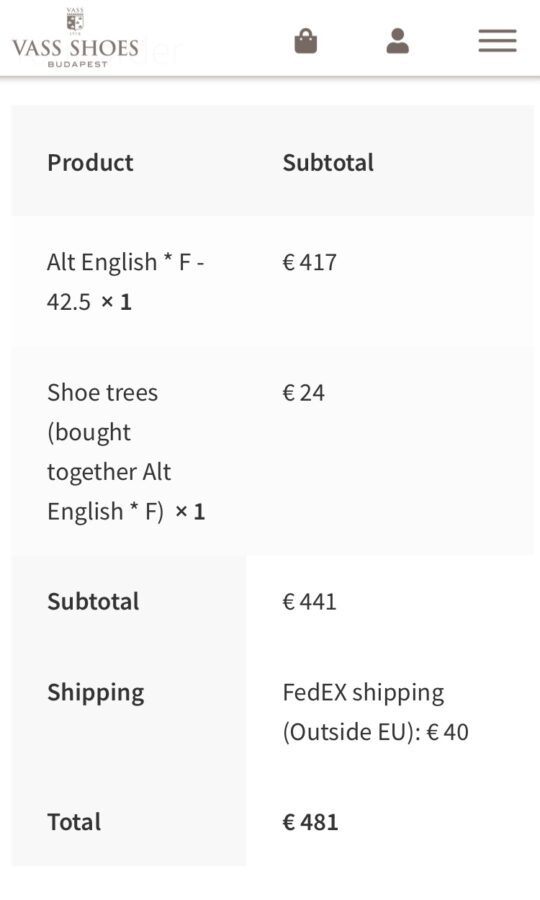The height and width of the screenshot is (900, 540).
Task: Click the Alt English * F - 42.5 product
Action: 125,281
